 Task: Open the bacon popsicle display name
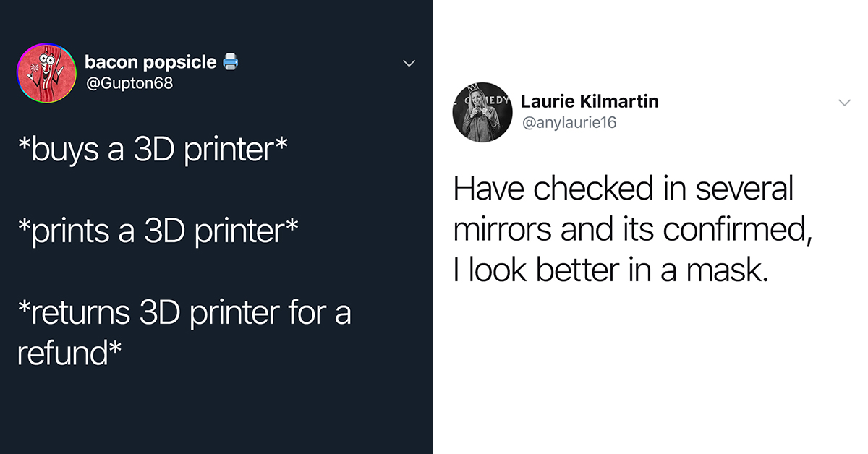point(150,62)
